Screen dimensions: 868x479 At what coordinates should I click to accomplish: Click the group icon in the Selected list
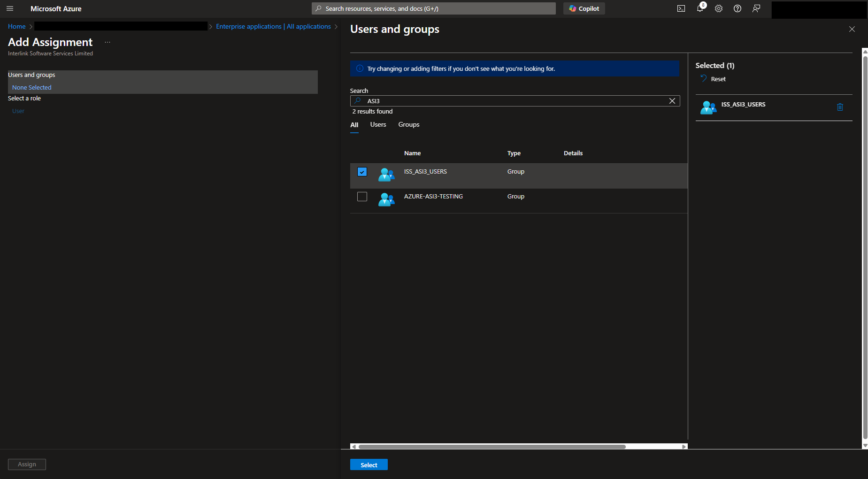[708, 107]
